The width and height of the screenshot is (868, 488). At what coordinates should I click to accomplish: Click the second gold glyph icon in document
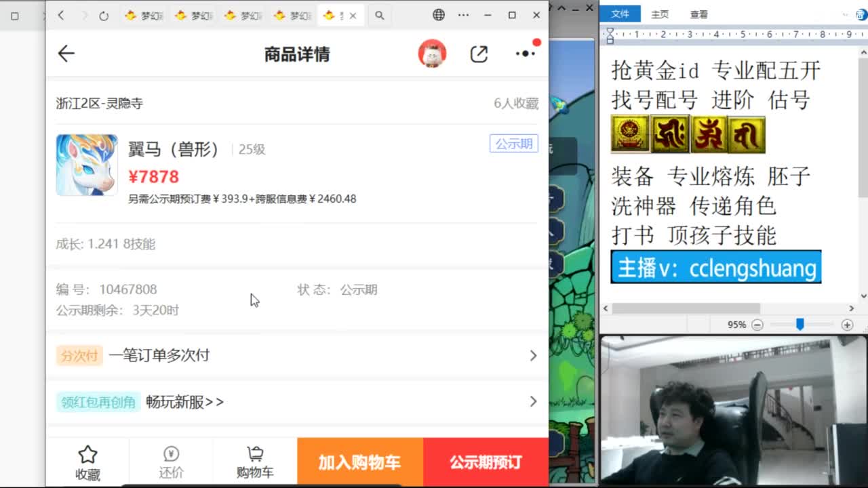[670, 134]
